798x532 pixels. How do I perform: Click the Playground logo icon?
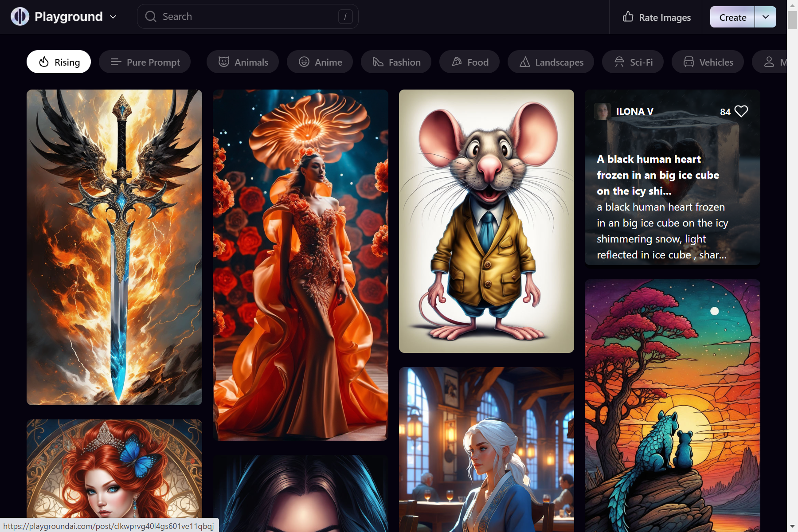coord(20,16)
